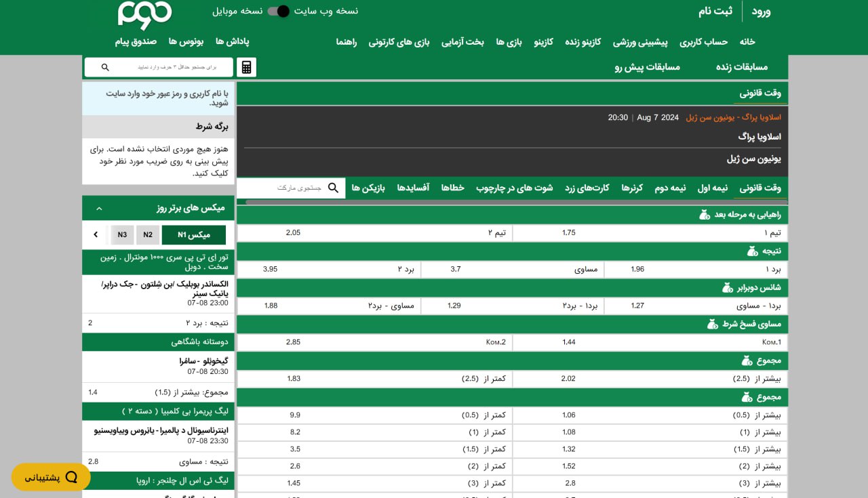Click the money bag icon beside راهیابی به مرحله بعد
Viewport: 868px width, 498px height.
pyautogui.click(x=705, y=215)
